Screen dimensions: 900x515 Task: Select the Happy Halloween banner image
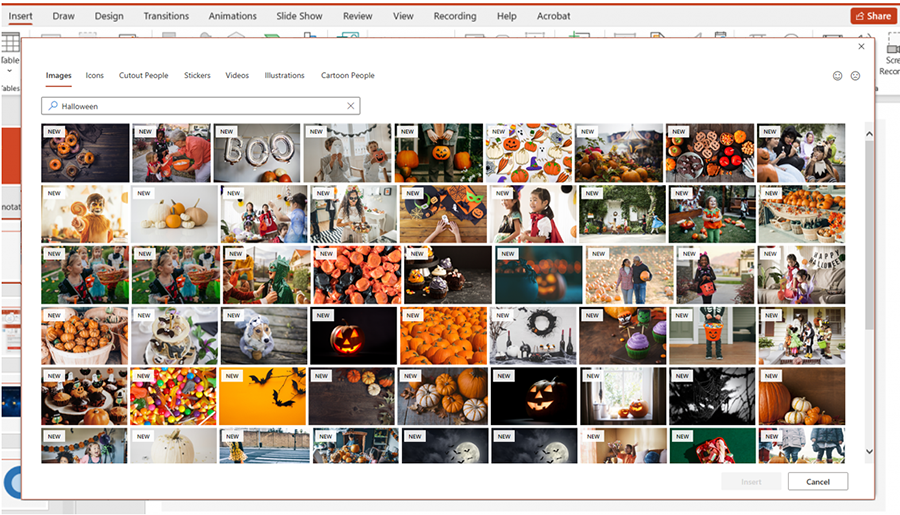tap(801, 275)
